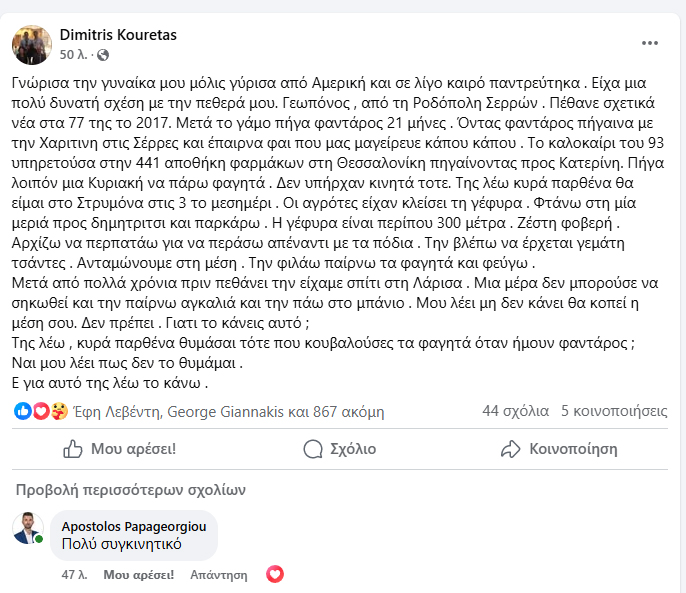The width and height of the screenshot is (686, 593).
Task: Open Dimitris Kouretas profile name link
Action: click(x=119, y=35)
